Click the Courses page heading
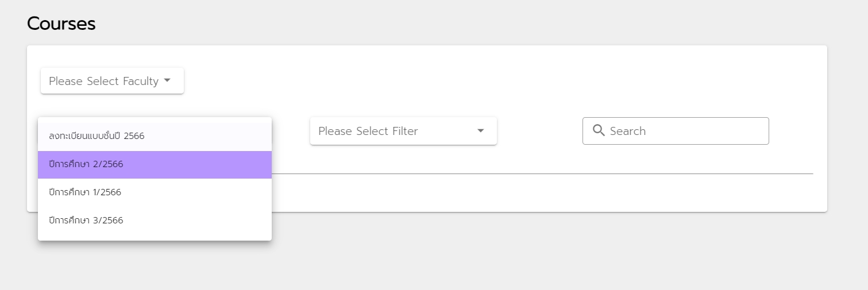868x290 pixels. (x=61, y=24)
